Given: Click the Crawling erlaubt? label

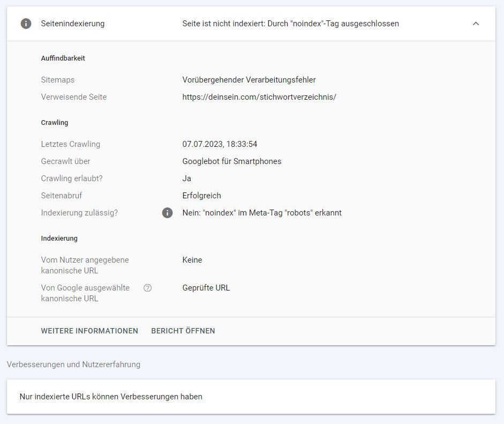Looking at the screenshot, I should 72,178.
